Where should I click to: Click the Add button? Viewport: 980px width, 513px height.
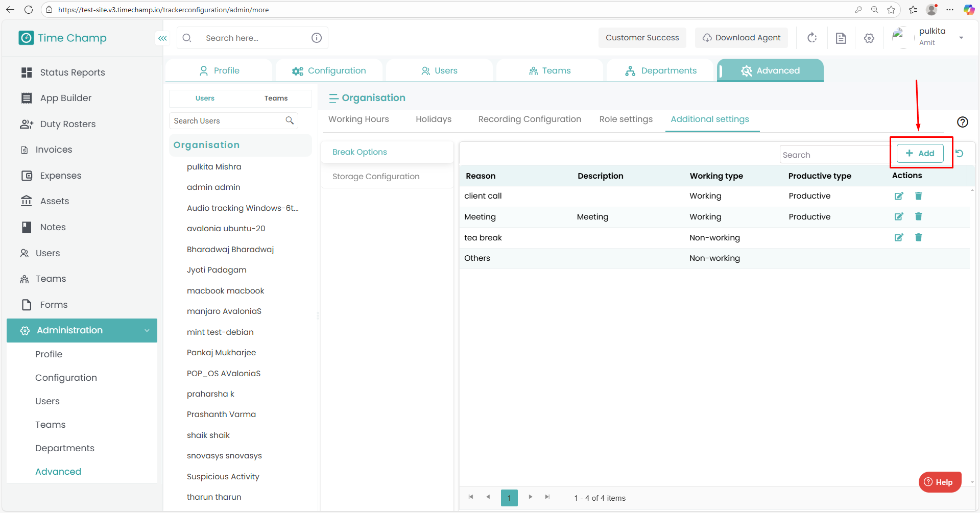point(920,153)
